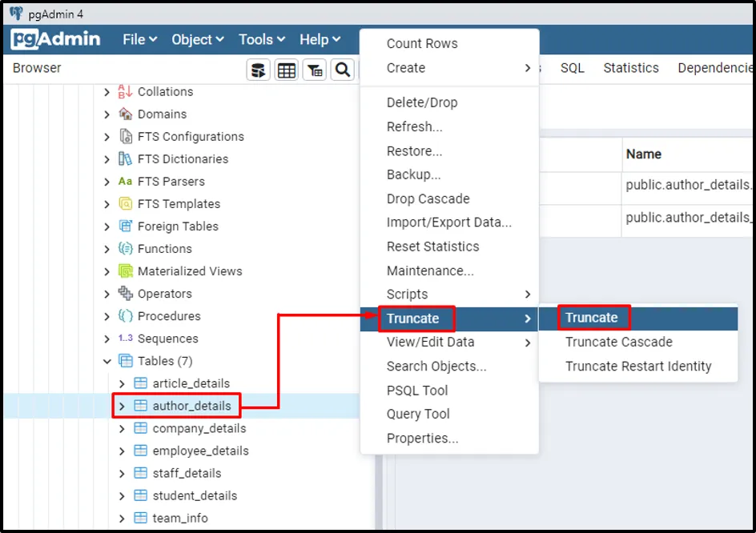
Task: Collapse the Tables (7) node
Action: click(107, 361)
